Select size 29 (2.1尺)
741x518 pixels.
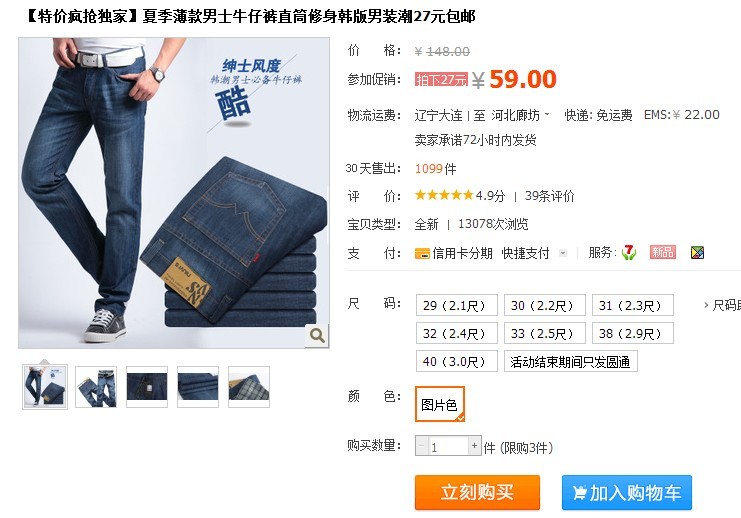click(x=457, y=305)
